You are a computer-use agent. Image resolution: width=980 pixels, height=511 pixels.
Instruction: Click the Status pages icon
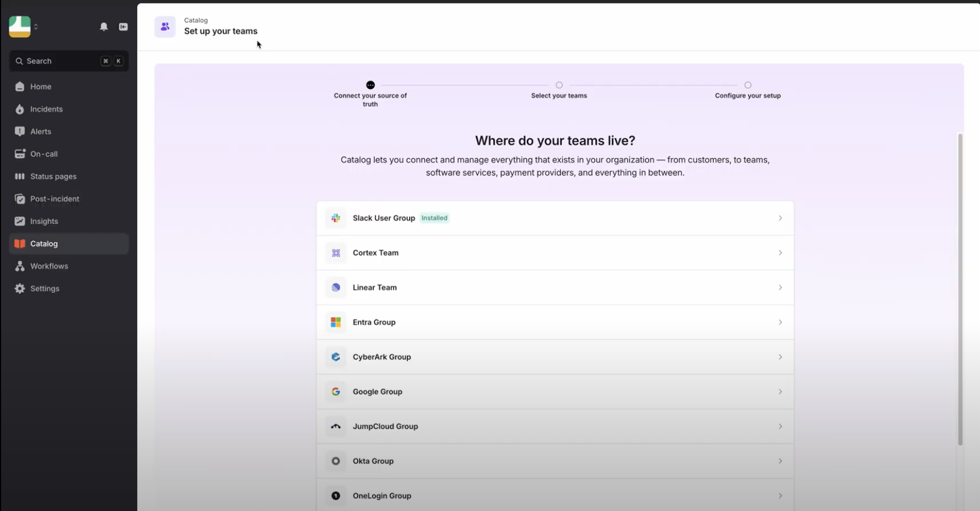(x=20, y=177)
